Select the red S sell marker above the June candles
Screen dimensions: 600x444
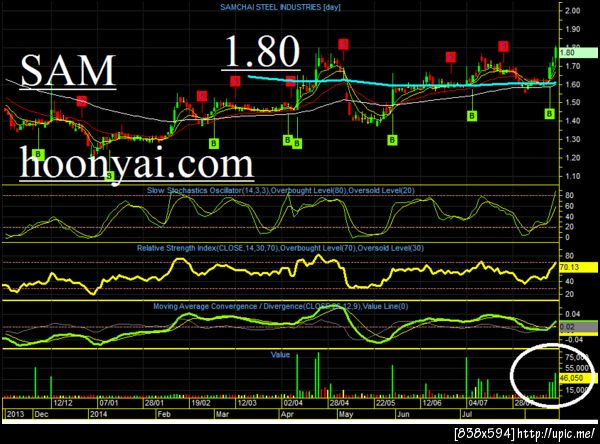click(x=451, y=57)
